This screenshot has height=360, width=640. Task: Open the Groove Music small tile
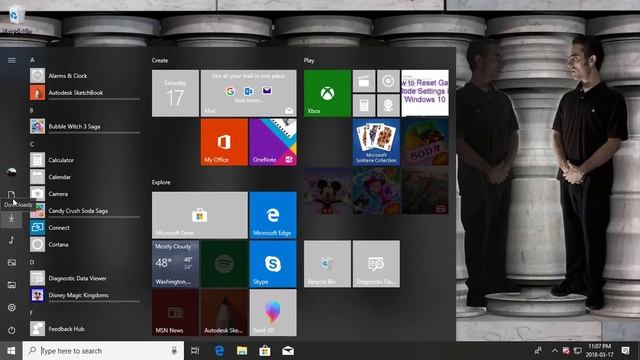[389, 81]
